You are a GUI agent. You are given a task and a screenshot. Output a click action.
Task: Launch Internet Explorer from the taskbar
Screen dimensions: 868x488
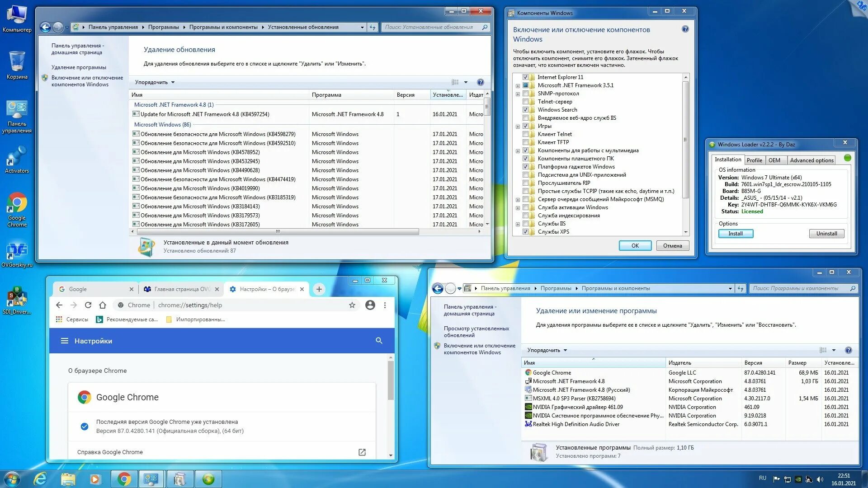pyautogui.click(x=41, y=478)
